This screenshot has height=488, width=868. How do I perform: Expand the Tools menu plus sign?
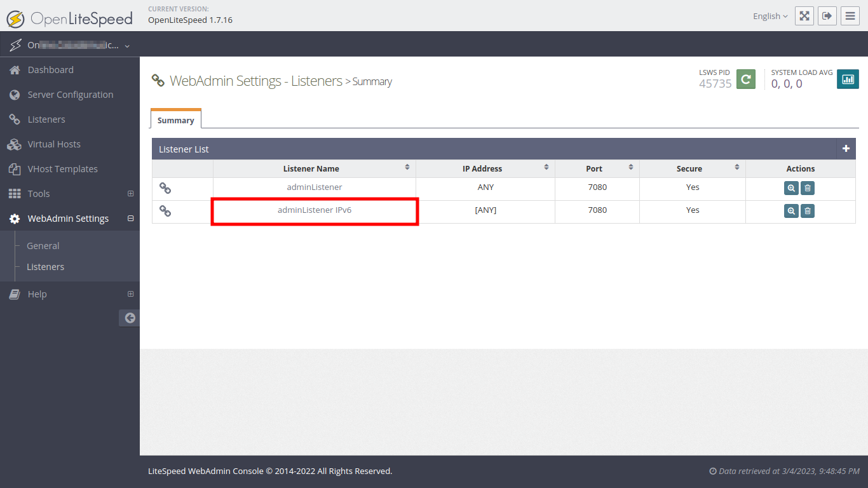(x=130, y=194)
